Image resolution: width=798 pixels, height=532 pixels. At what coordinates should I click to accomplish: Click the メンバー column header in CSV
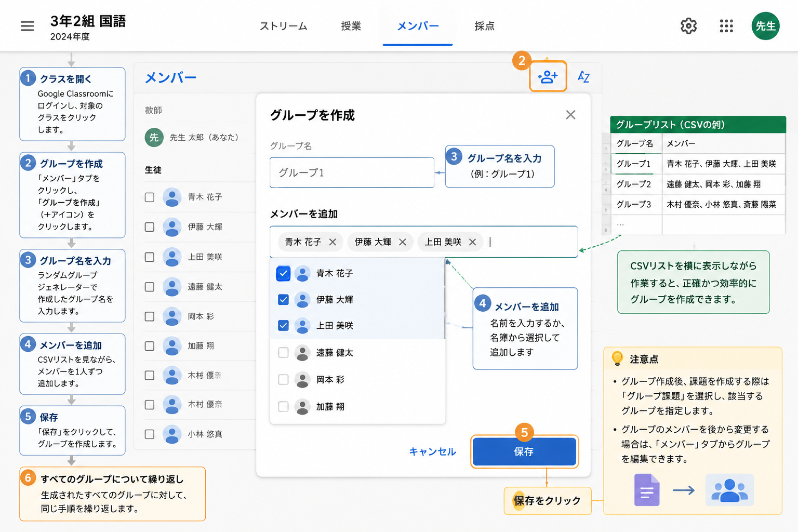[723, 143]
